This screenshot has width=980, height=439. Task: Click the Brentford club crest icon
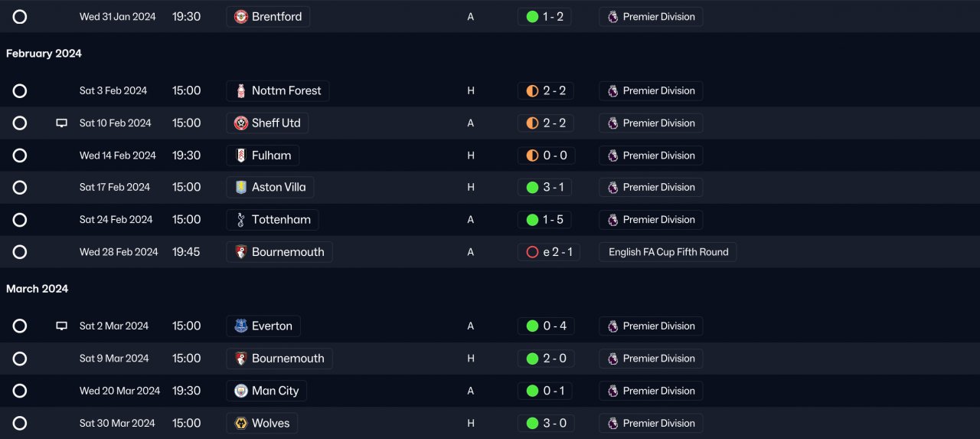(x=241, y=17)
